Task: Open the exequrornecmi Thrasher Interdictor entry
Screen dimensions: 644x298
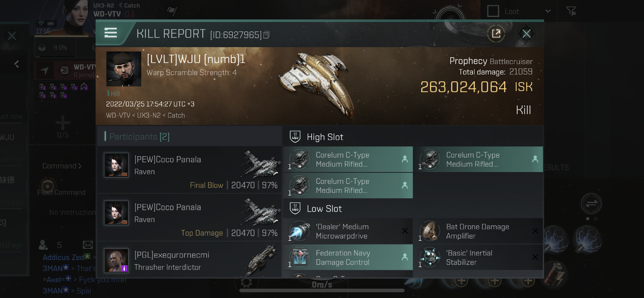Action: tap(189, 260)
